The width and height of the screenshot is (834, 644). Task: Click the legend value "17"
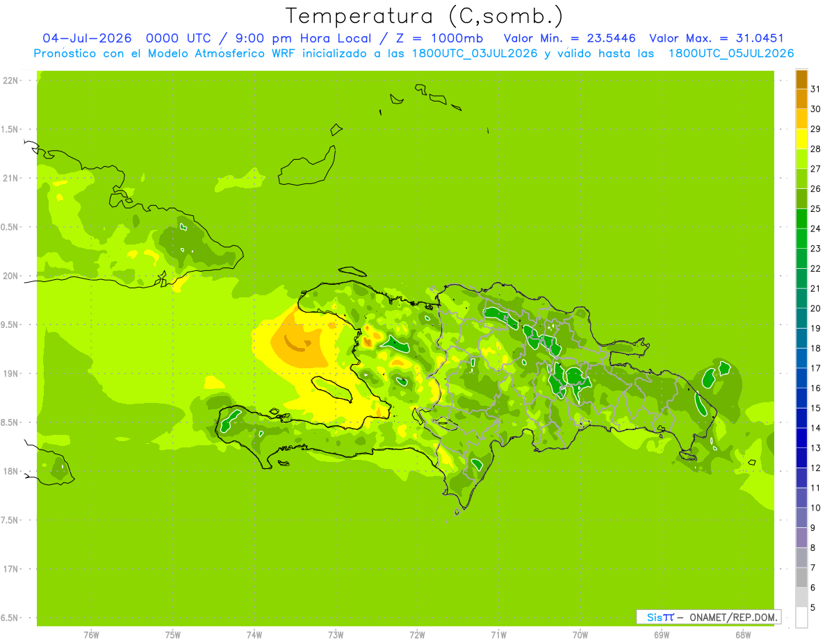tap(816, 368)
